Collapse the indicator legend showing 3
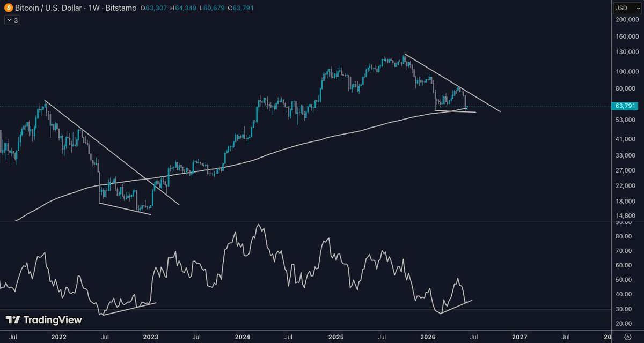The height and width of the screenshot is (343, 644). (11, 20)
